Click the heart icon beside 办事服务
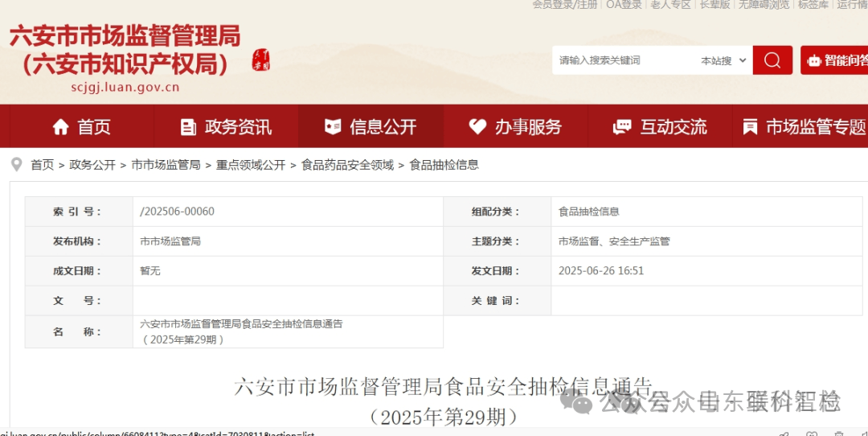Viewport: 868px width, 436px height. point(477,127)
